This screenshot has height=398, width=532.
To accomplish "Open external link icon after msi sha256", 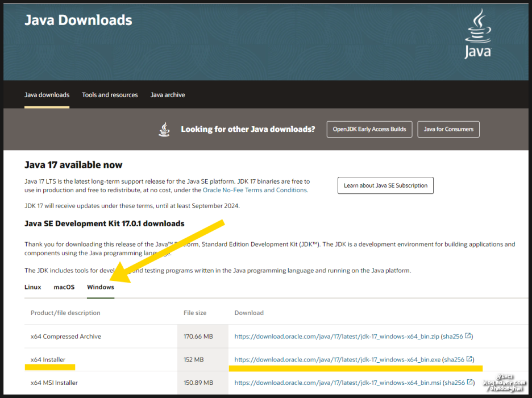I will click(x=470, y=382).
